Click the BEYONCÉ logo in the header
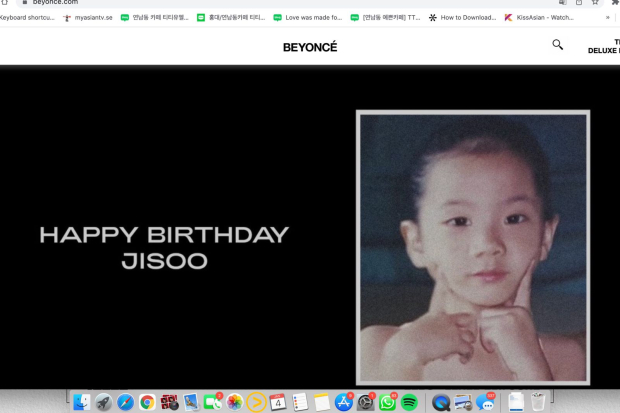Image resolution: width=620 pixels, height=413 pixels. point(310,47)
